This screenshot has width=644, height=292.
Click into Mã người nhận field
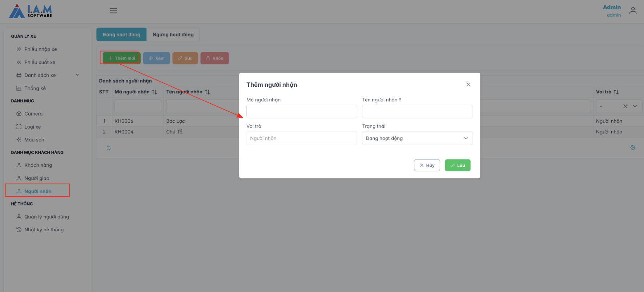pos(302,111)
